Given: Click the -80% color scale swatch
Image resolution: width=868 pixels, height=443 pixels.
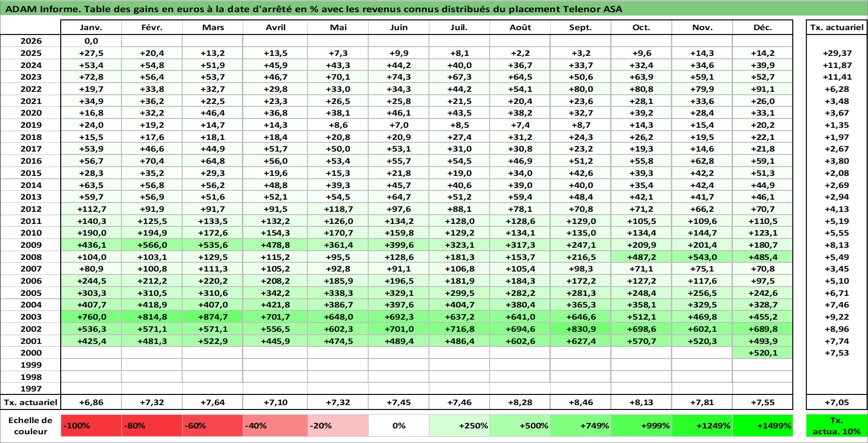Looking at the screenshot, I should coord(152,426).
